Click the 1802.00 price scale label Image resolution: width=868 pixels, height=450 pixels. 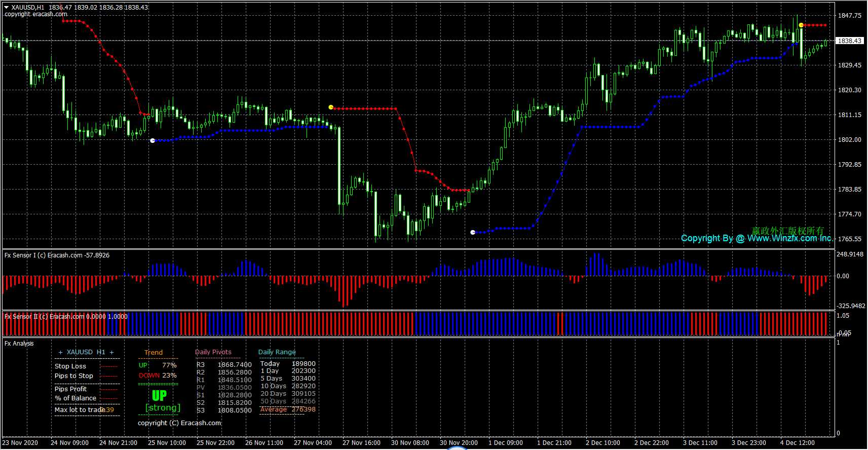850,139
